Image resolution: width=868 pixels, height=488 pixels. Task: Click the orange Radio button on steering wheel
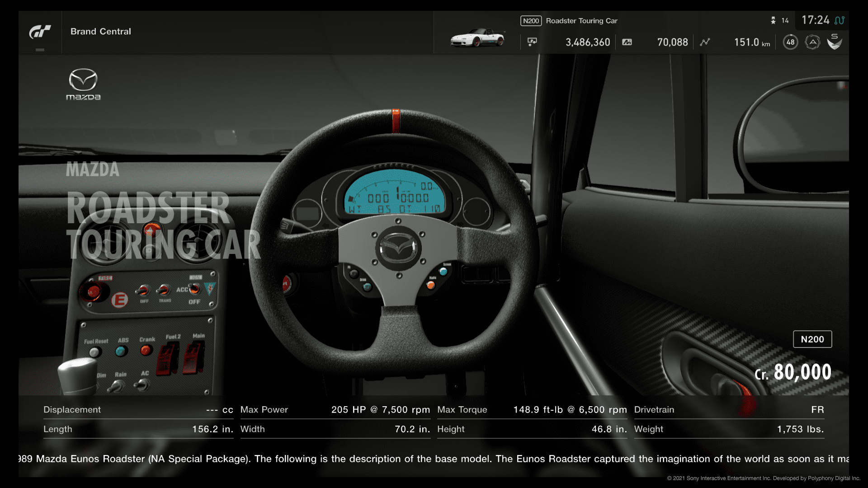431,285
